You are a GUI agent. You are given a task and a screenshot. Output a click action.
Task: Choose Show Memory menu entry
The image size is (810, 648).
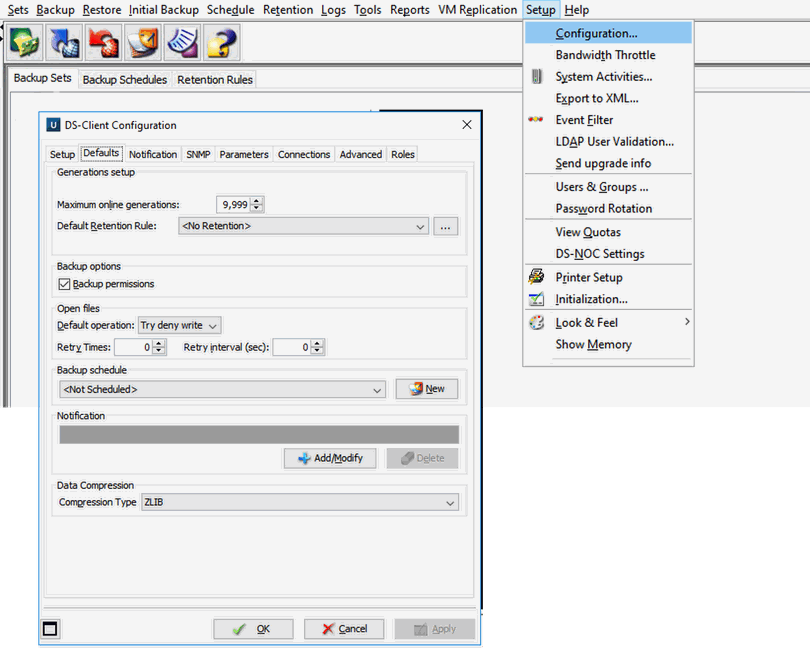[609, 345]
